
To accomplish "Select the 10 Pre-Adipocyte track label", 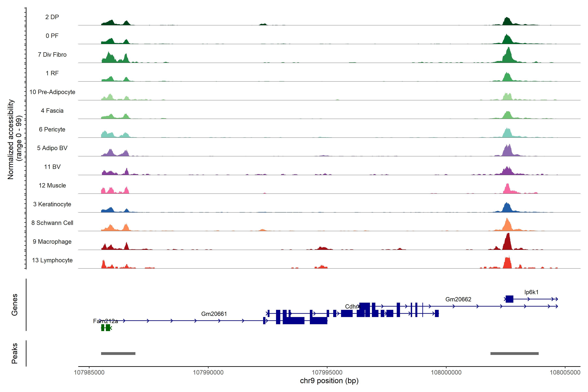I will click(52, 92).
